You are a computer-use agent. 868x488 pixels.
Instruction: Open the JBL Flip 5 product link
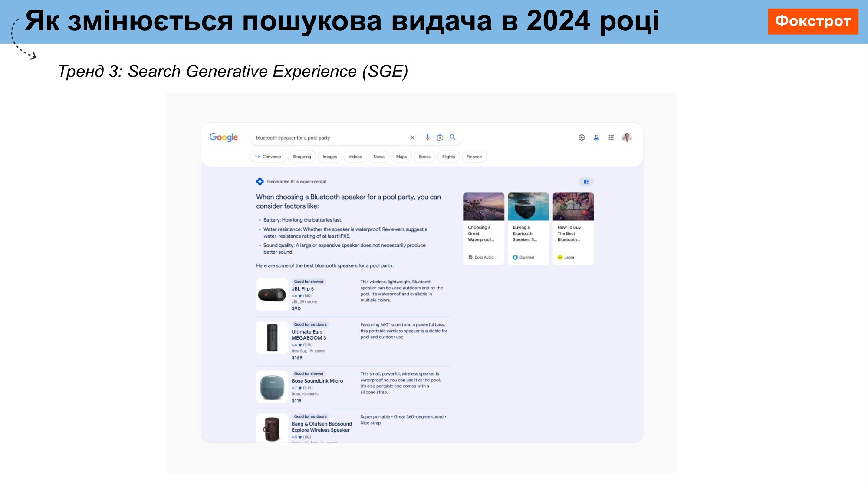302,289
